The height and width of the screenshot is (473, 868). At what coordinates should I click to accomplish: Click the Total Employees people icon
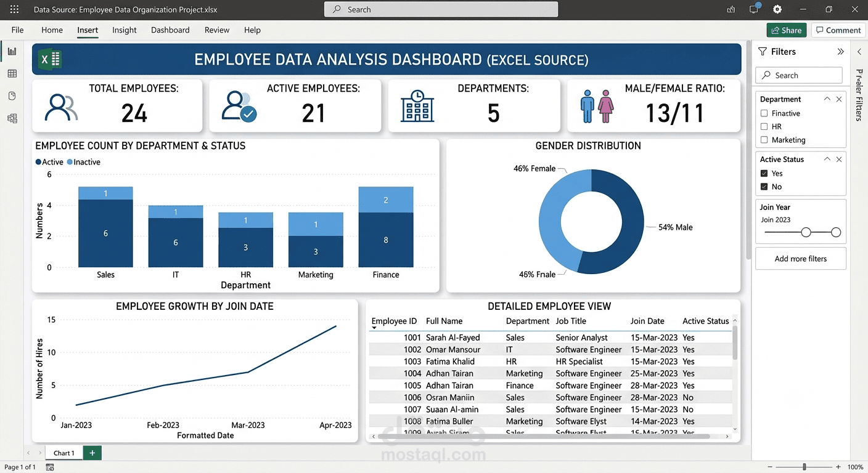click(61, 107)
